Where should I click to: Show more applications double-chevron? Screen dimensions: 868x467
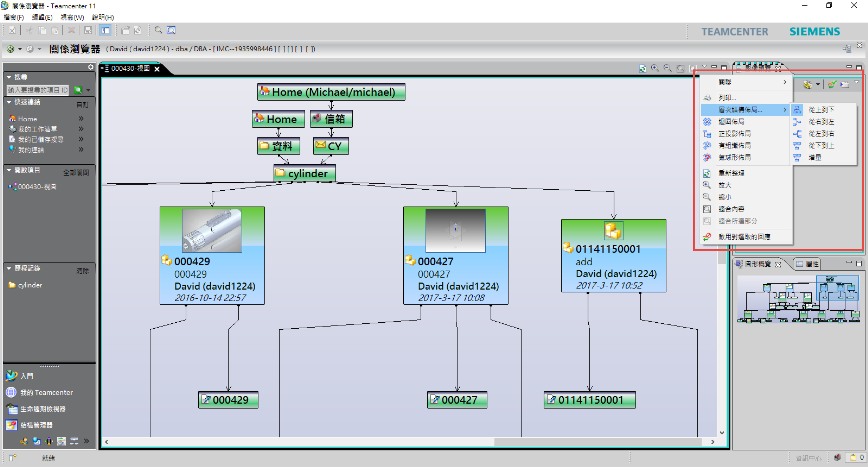tap(87, 441)
